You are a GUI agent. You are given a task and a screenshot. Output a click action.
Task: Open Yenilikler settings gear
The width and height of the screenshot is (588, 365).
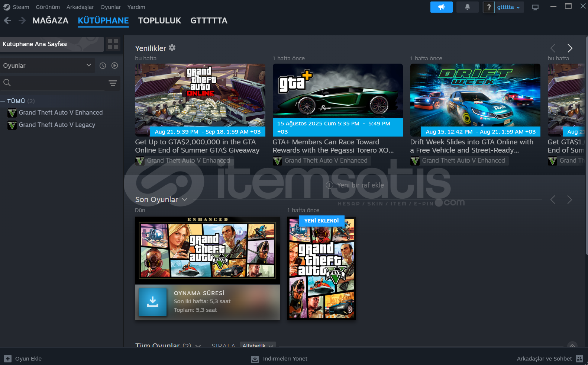pos(172,48)
